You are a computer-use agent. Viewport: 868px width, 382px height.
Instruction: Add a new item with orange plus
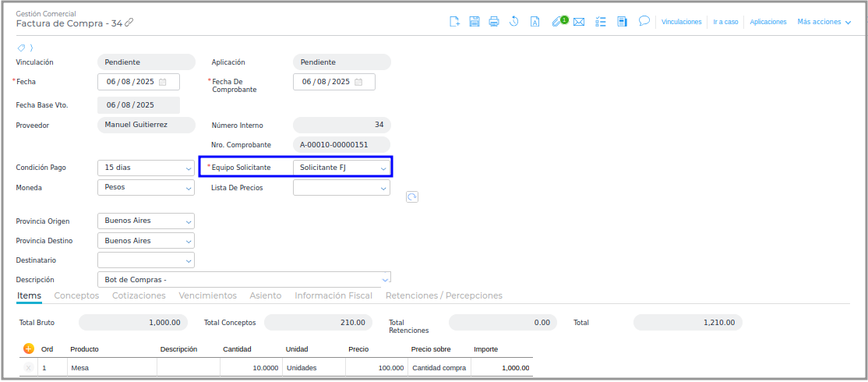tap(29, 348)
